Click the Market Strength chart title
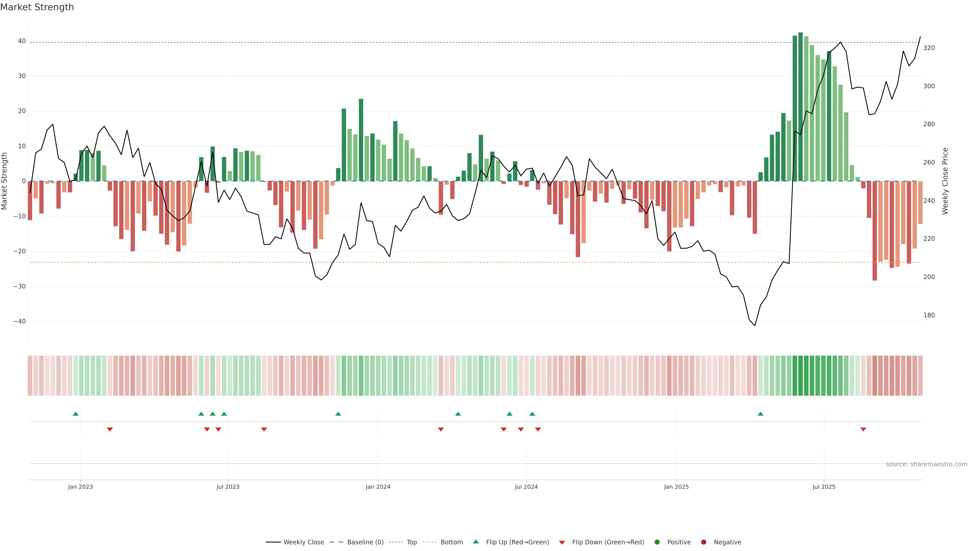Viewport: 980px width, 551px height. 37,7
